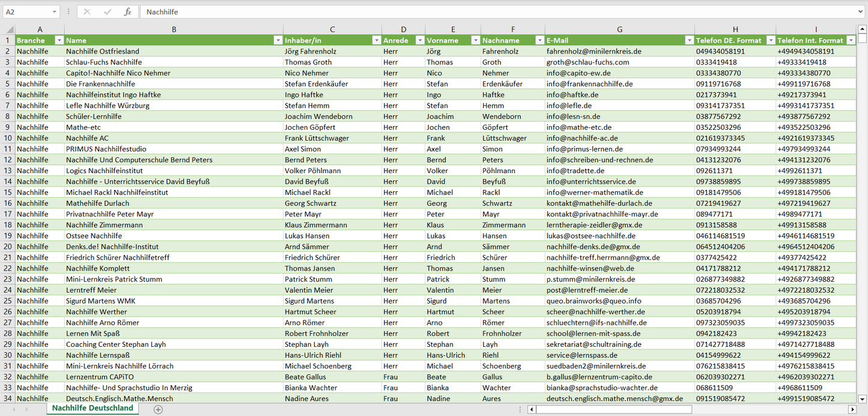
Task: Expand the Name Box dropdown arrow
Action: pos(54,12)
